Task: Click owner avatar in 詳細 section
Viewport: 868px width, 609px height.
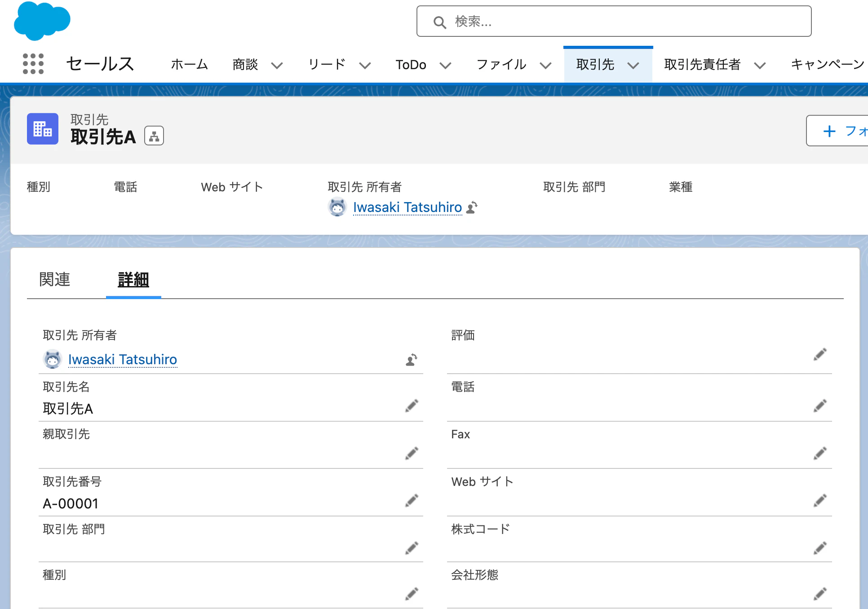Action: click(53, 359)
